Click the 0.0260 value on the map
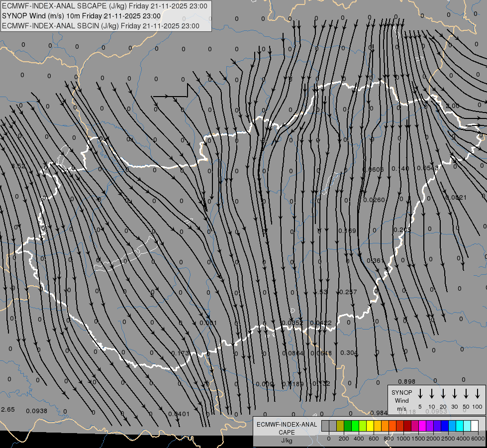The height and width of the screenshot is (448, 487). (374, 200)
